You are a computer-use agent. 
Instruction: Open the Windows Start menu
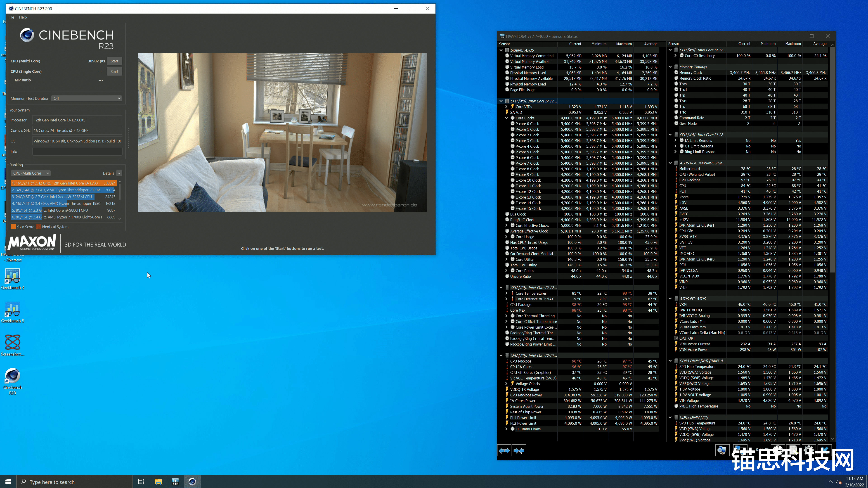[8, 482]
